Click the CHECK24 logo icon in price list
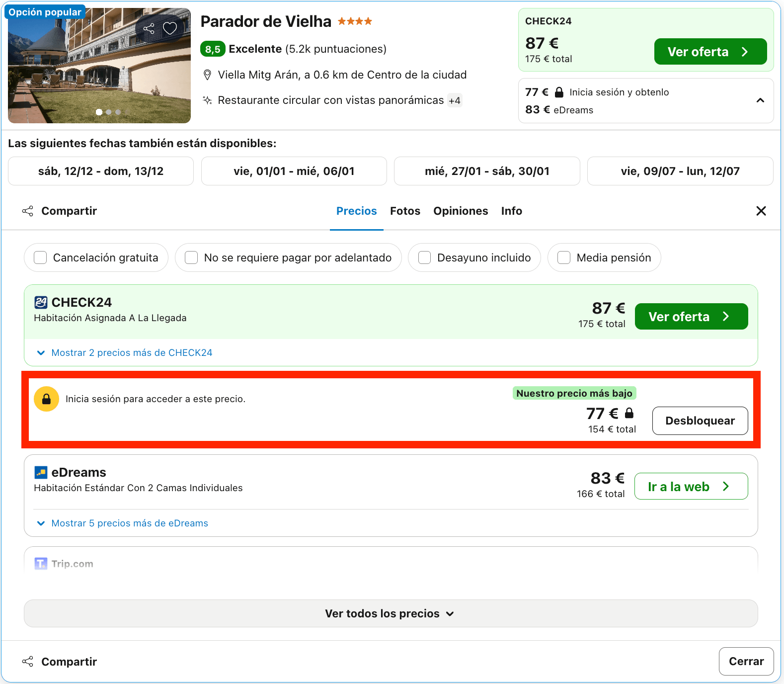 [x=41, y=302]
